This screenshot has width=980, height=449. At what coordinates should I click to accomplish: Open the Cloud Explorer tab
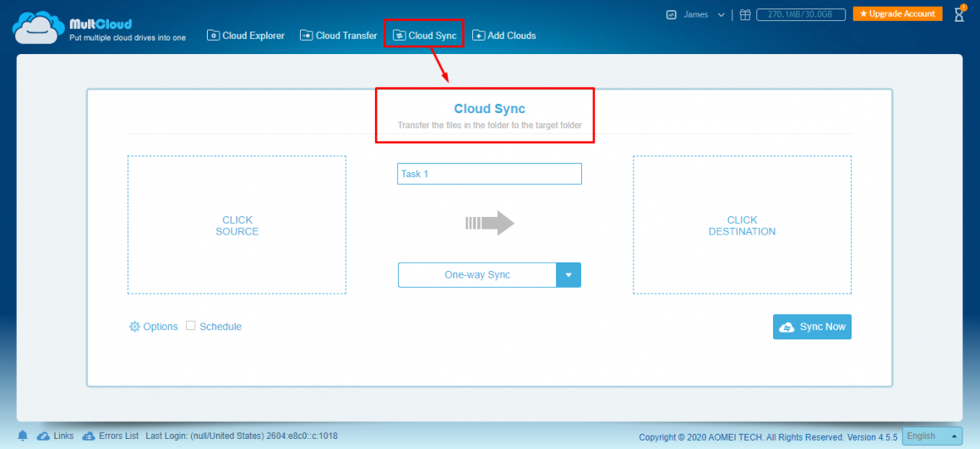pyautogui.click(x=246, y=35)
